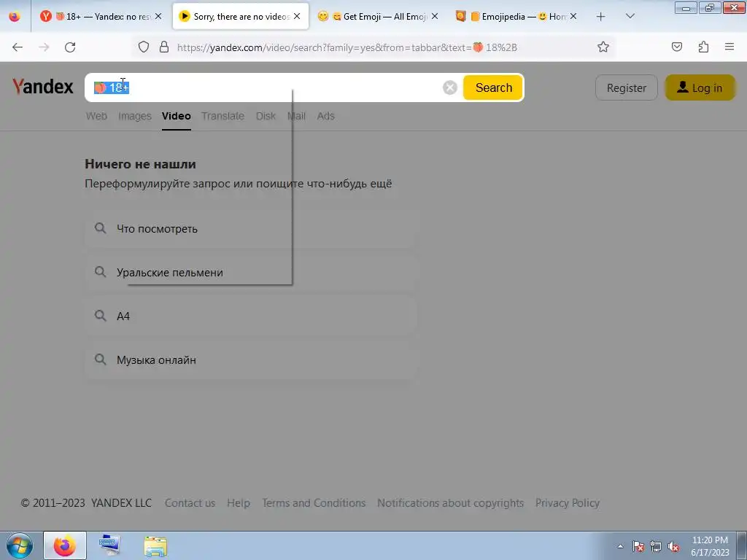
Task: Open the computer keyboard taskbar app
Action: [110, 545]
